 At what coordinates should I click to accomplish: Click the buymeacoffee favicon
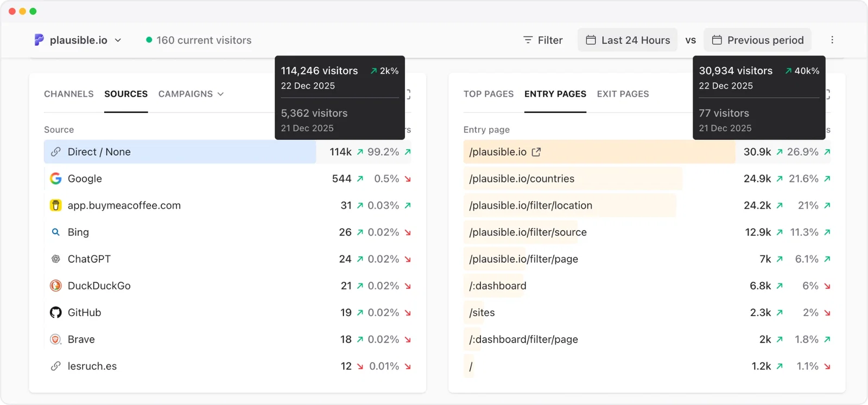55,205
